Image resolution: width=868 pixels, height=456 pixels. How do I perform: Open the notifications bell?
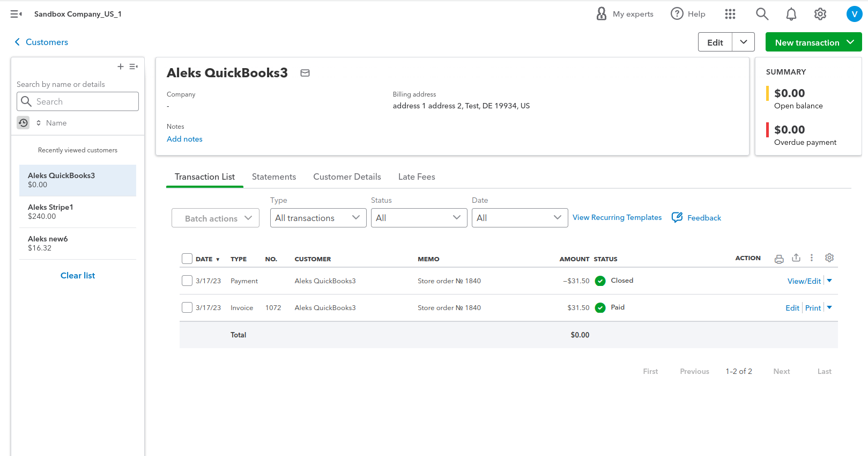click(x=791, y=14)
